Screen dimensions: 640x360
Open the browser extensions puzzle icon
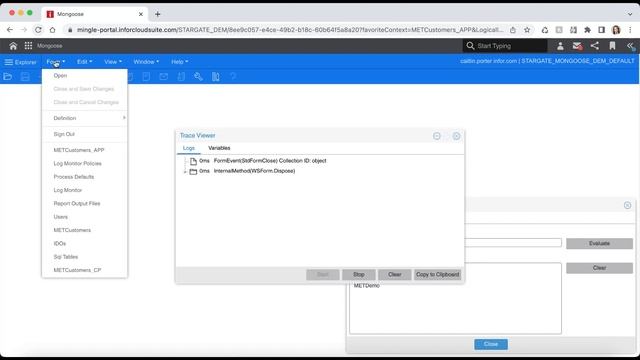point(587,30)
